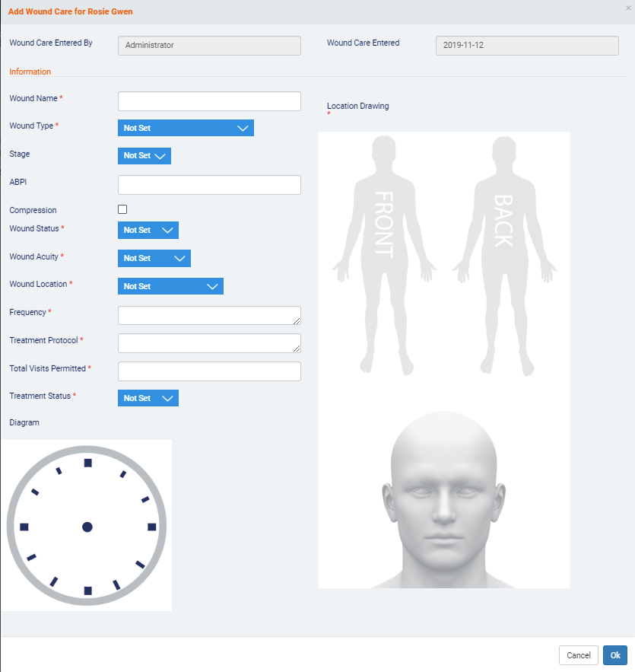Focus the ABPI input field

click(x=209, y=185)
